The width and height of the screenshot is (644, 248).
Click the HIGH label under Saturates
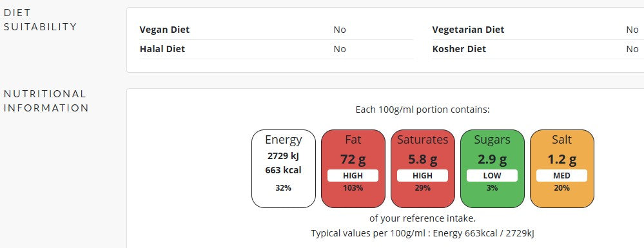tap(423, 176)
